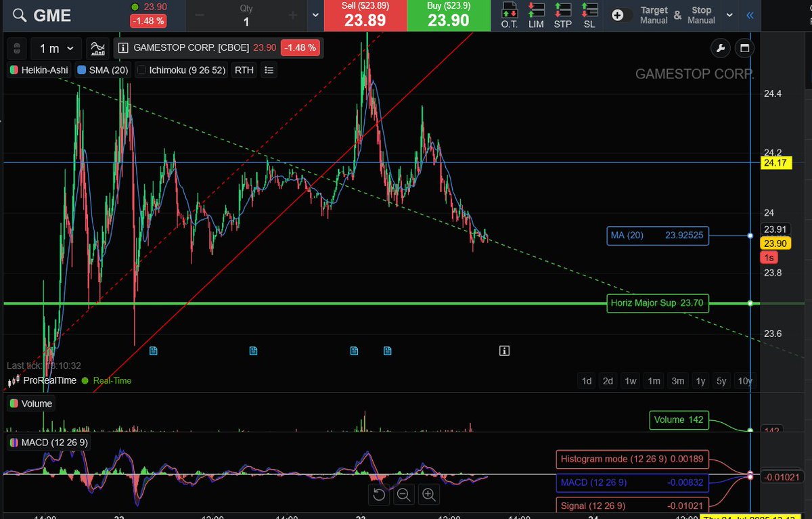Expand the Target and Stop options chevron

click(729, 15)
